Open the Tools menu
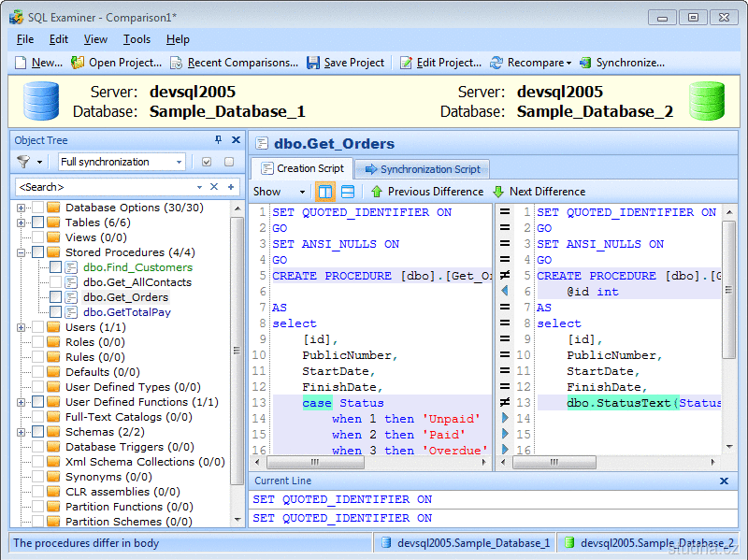 (137, 39)
